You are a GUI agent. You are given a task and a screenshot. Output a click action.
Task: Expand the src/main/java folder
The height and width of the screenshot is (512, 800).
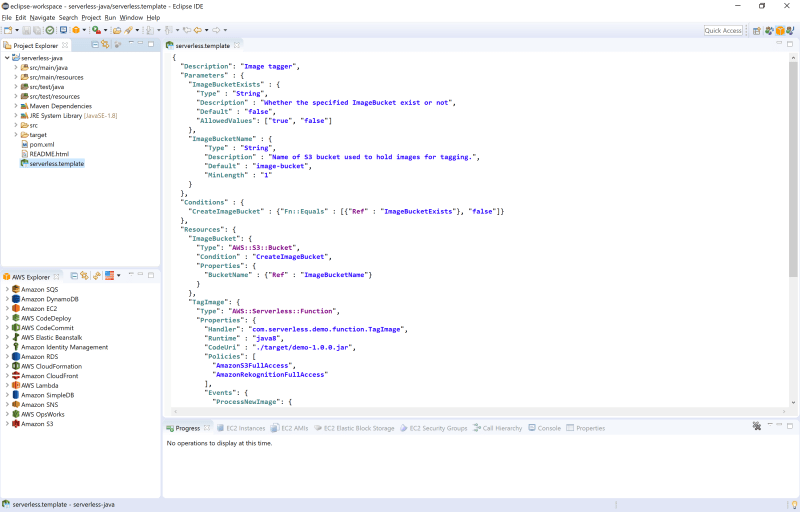pyautogui.click(x=16, y=67)
